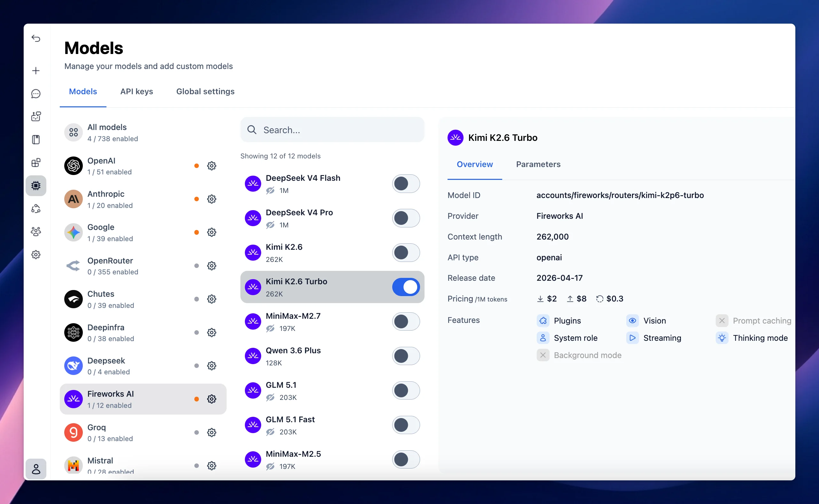Open the user profile icon at the bottom of the sidebar
This screenshot has height=504, width=819.
(x=36, y=469)
